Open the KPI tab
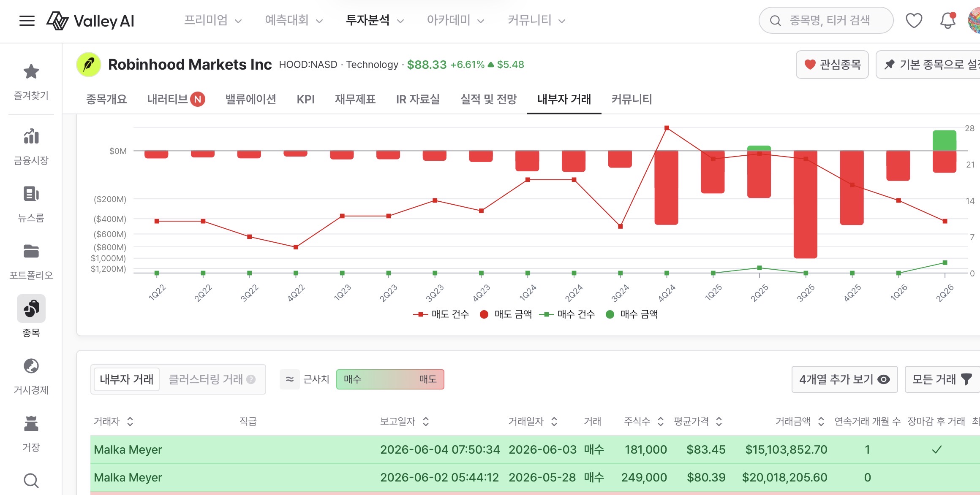The width and height of the screenshot is (980, 495). [x=305, y=99]
